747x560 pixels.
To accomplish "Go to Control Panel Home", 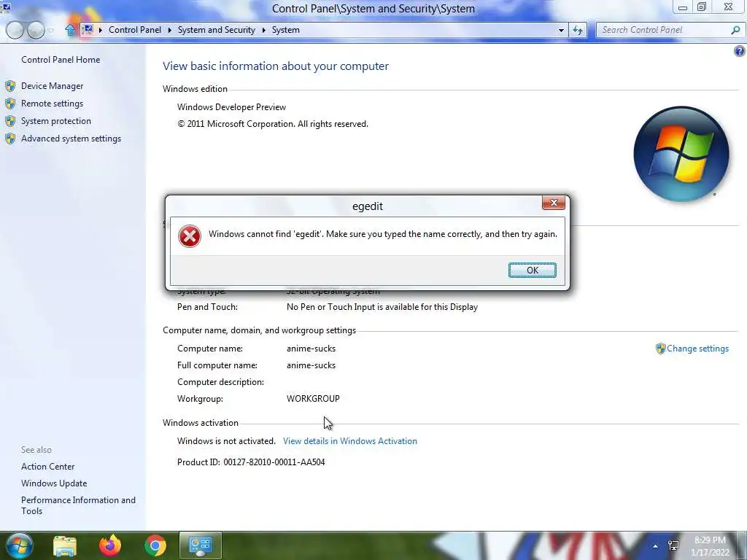I will [x=61, y=60].
